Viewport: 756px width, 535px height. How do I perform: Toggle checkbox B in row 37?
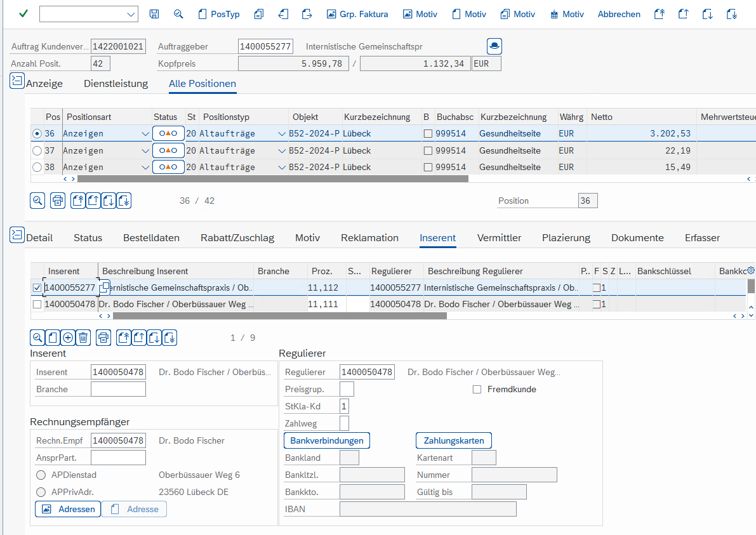[x=428, y=150]
